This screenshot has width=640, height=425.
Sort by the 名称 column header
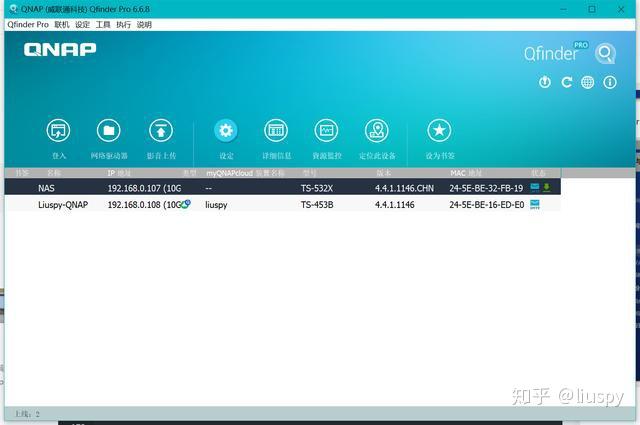[53, 173]
